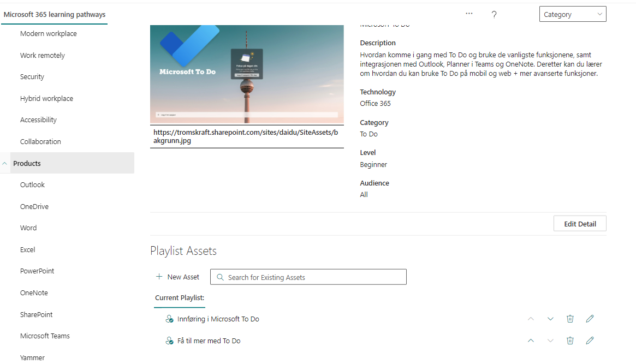Collapse the Products section with its chevron
The height and width of the screenshot is (364, 636).
click(4, 163)
